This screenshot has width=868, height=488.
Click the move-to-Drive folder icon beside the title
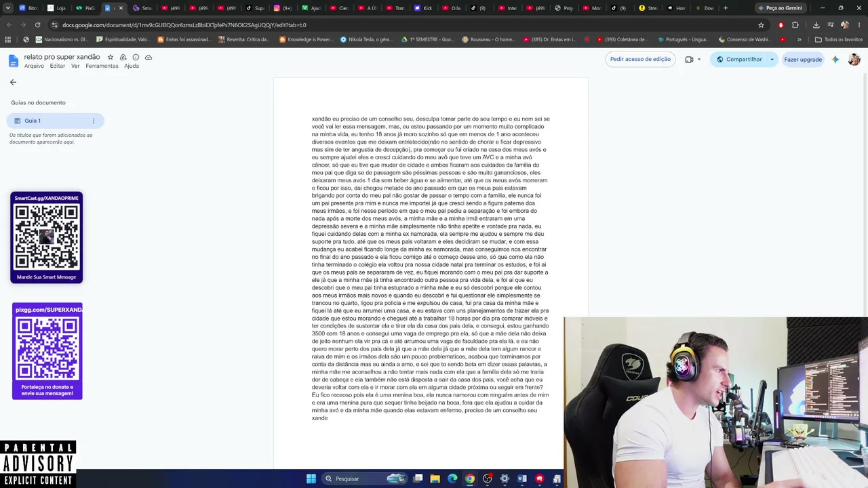coord(123,57)
